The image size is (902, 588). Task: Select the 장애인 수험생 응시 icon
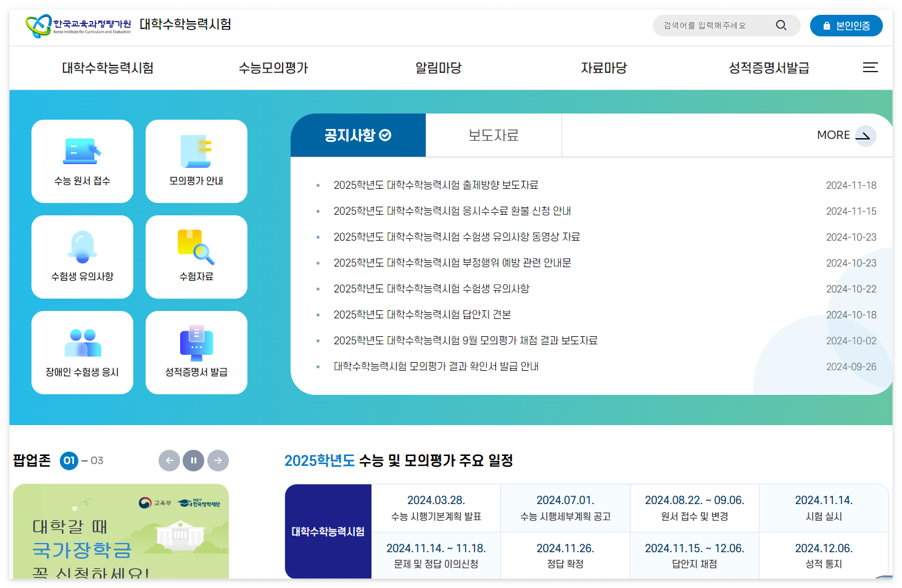pos(82,342)
